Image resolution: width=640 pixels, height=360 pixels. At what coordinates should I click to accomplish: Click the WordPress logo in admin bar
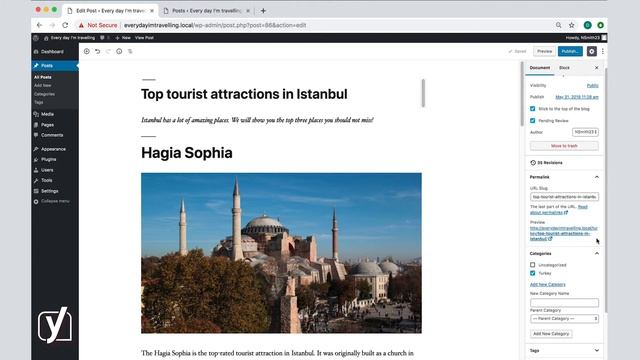click(36, 38)
